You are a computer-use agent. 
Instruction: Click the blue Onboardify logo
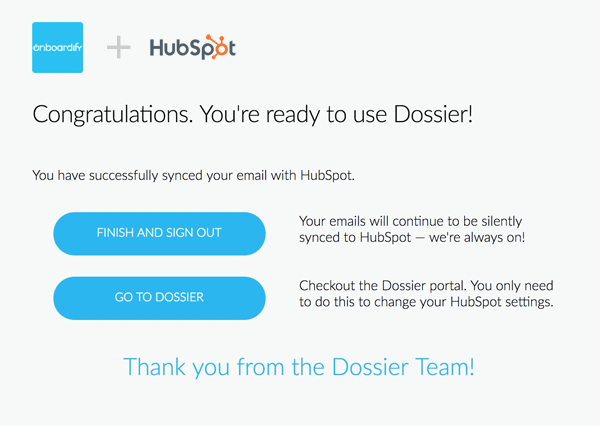tap(58, 47)
